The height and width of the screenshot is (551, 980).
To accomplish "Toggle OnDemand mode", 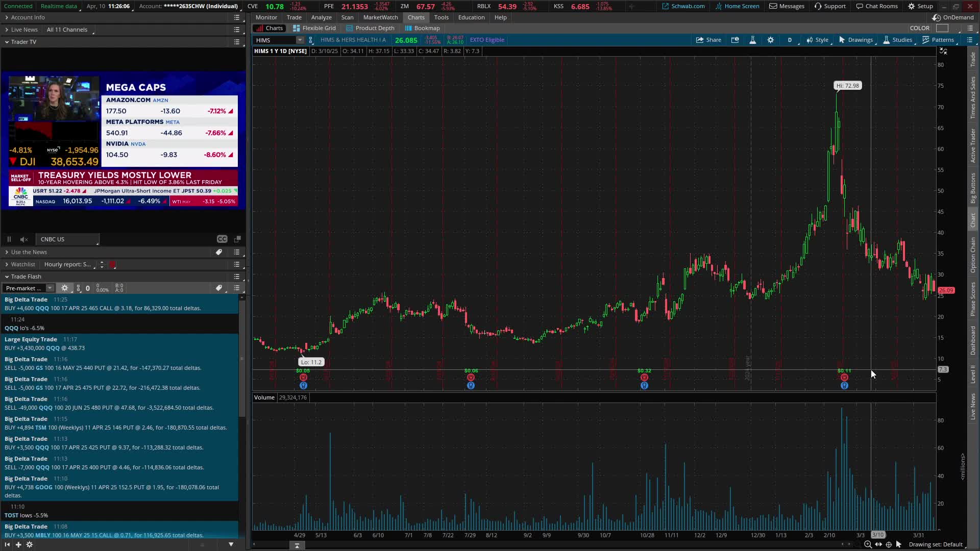I will click(x=953, y=17).
